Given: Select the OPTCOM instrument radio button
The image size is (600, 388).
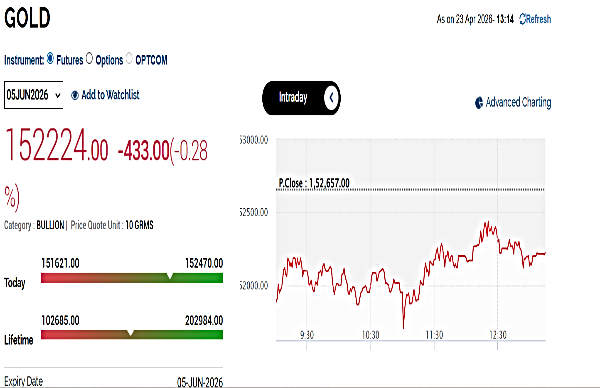Looking at the screenshot, I should point(129,59).
